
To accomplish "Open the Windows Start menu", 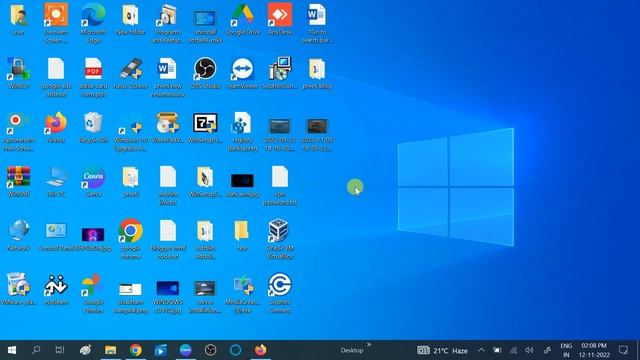I will pyautogui.click(x=12, y=350).
